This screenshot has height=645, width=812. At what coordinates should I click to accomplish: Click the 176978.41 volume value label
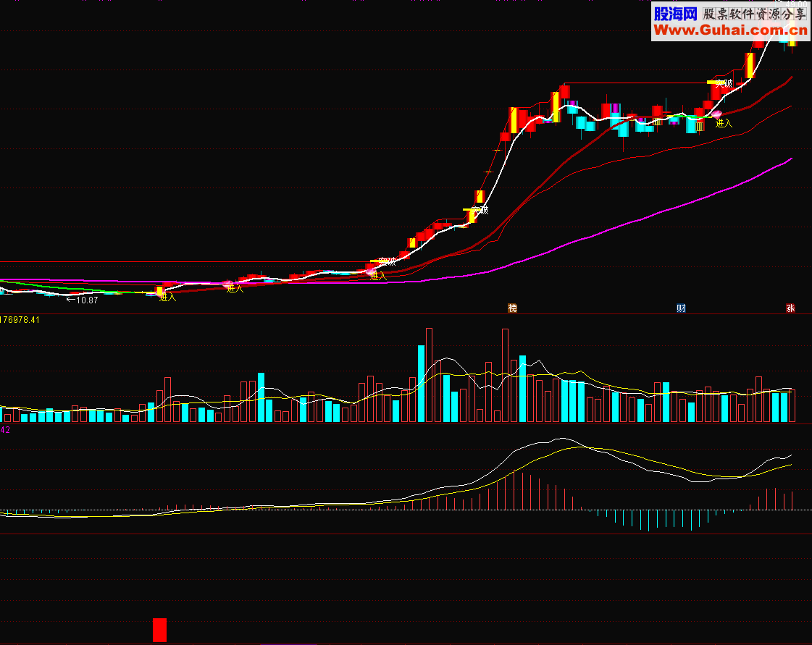[x=20, y=320]
